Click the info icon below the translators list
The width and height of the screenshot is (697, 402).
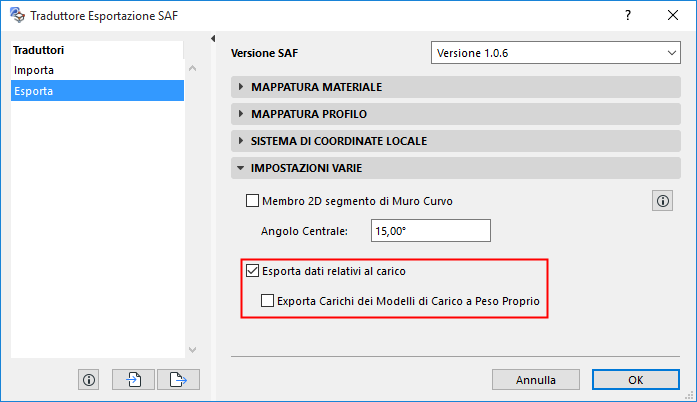(x=89, y=379)
